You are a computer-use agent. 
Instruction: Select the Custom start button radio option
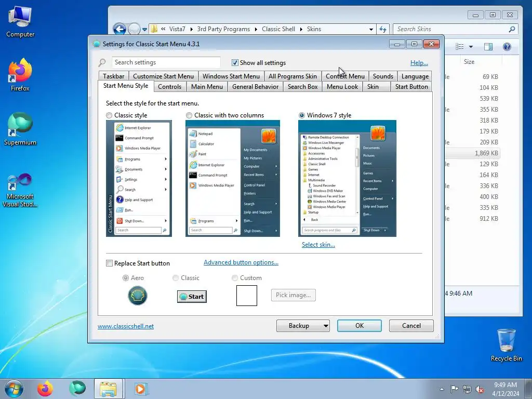[x=234, y=278]
